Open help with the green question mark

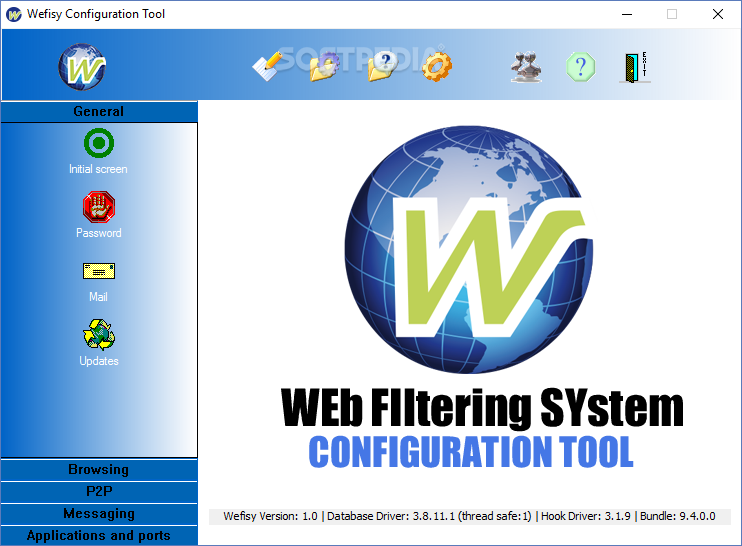coord(581,67)
